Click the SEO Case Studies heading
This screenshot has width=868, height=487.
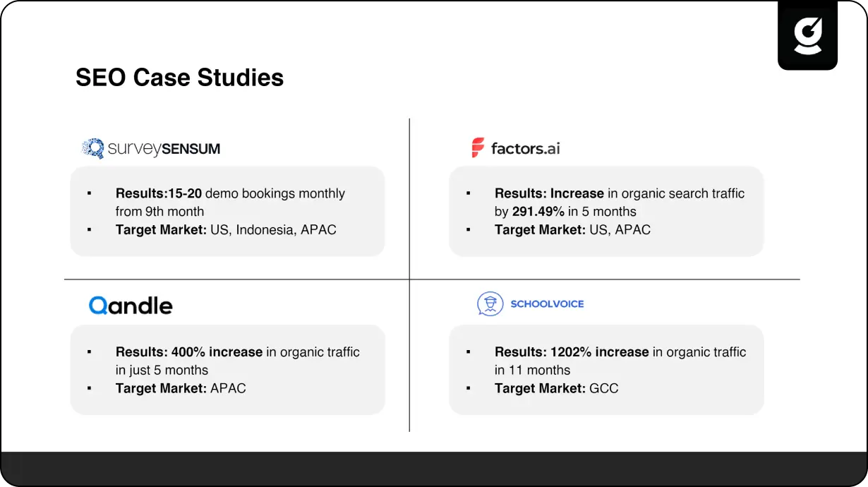point(179,77)
